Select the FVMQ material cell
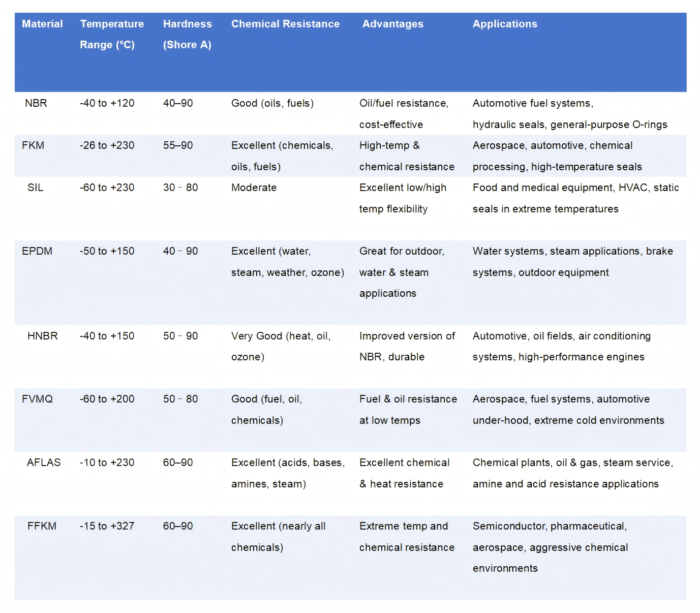Viewport: 700px width, 613px height. pos(37,399)
